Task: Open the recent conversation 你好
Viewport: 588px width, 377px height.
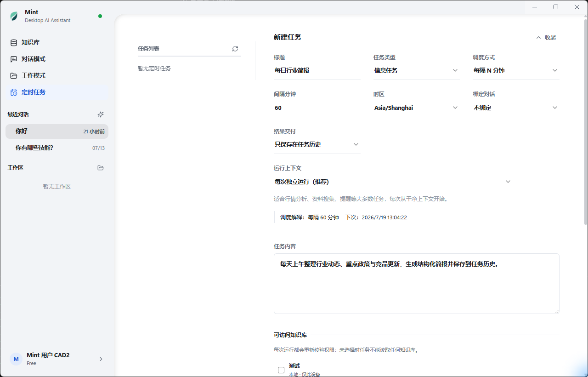Action: point(57,131)
